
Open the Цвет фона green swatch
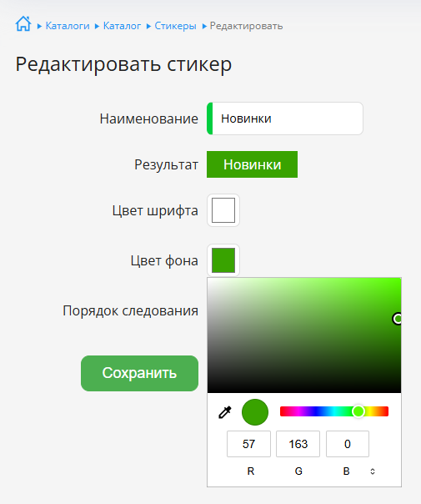(x=223, y=260)
